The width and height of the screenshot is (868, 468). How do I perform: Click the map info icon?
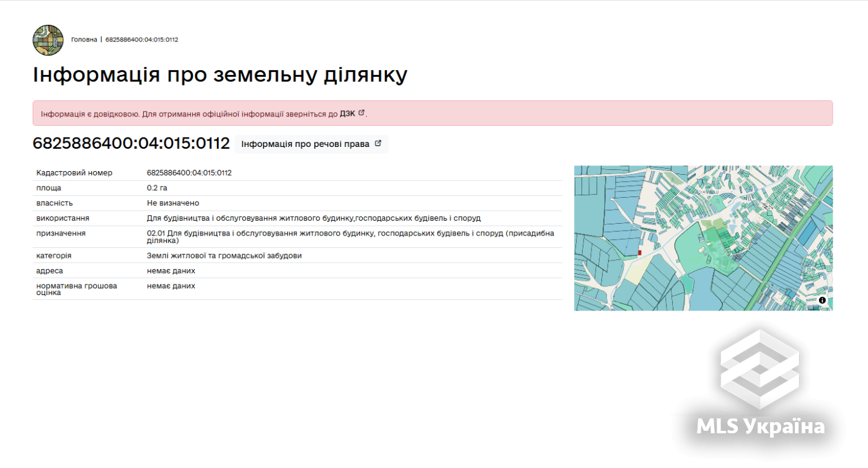(x=822, y=300)
